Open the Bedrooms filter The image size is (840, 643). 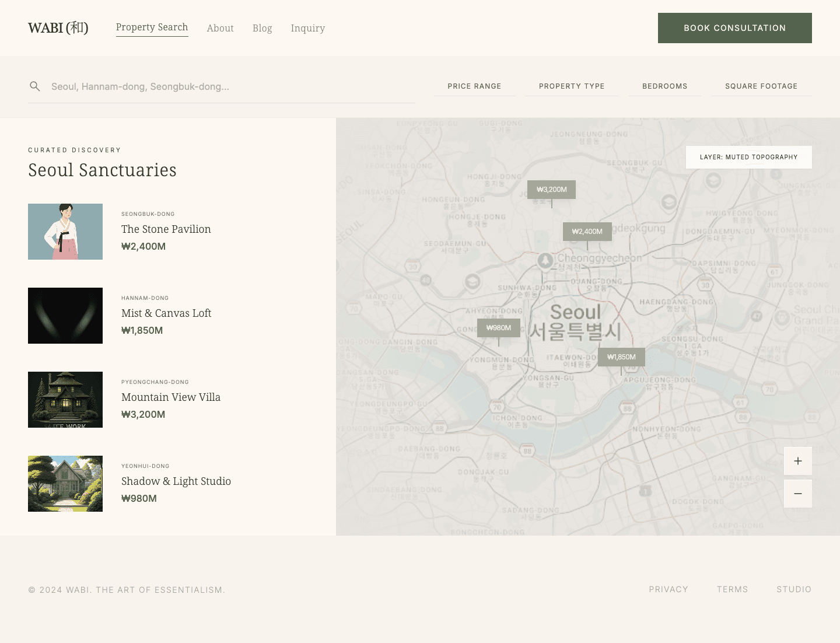coord(664,86)
